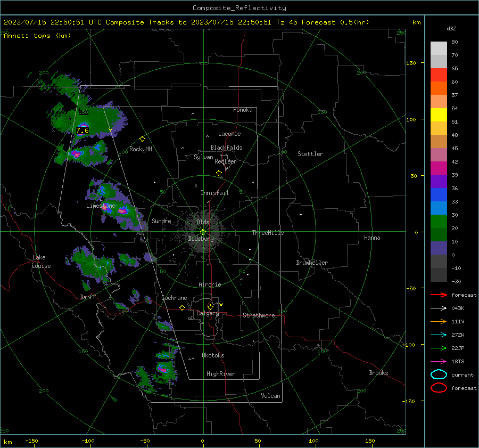479x448 pixels.
Task: Click the Okotoks town label
Action: [x=213, y=355]
